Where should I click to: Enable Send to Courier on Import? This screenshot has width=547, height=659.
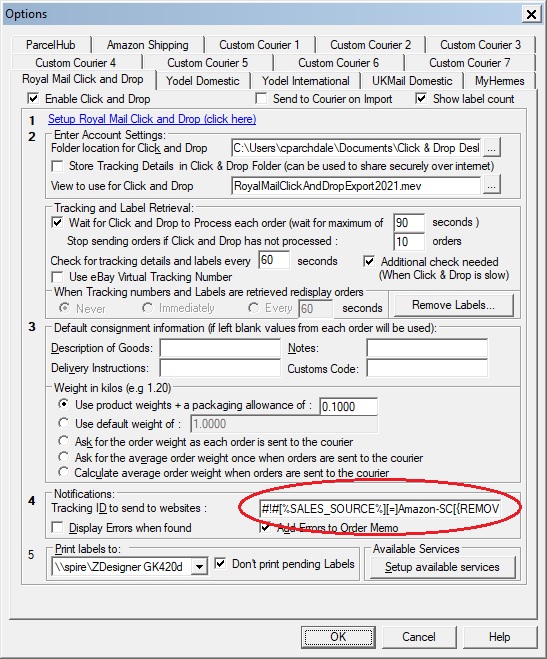(x=261, y=99)
